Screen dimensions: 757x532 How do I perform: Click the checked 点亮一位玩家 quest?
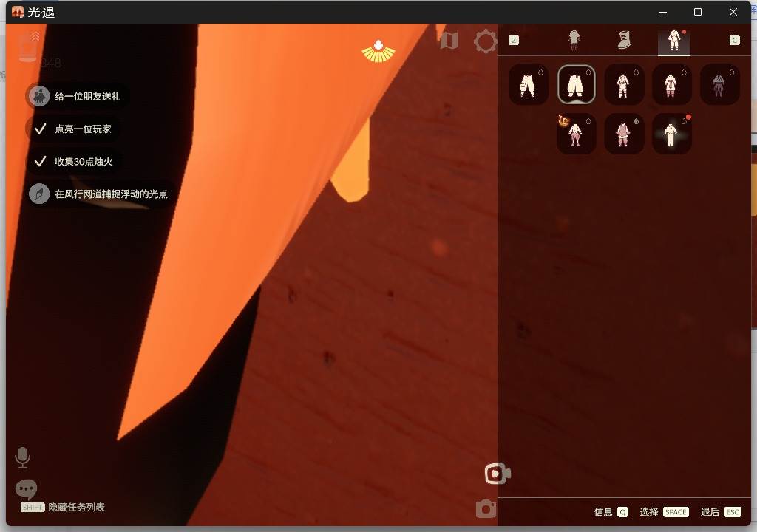(73, 129)
